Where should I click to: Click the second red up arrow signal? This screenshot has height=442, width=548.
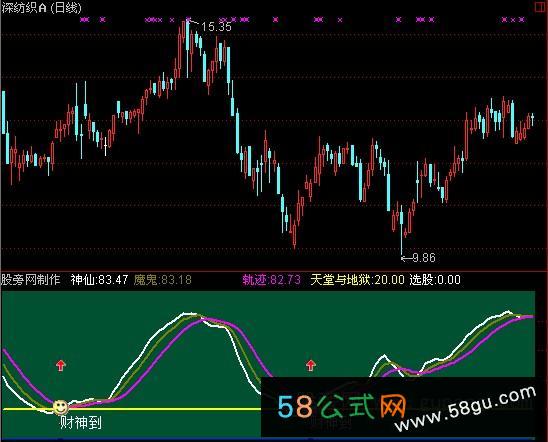point(311,365)
